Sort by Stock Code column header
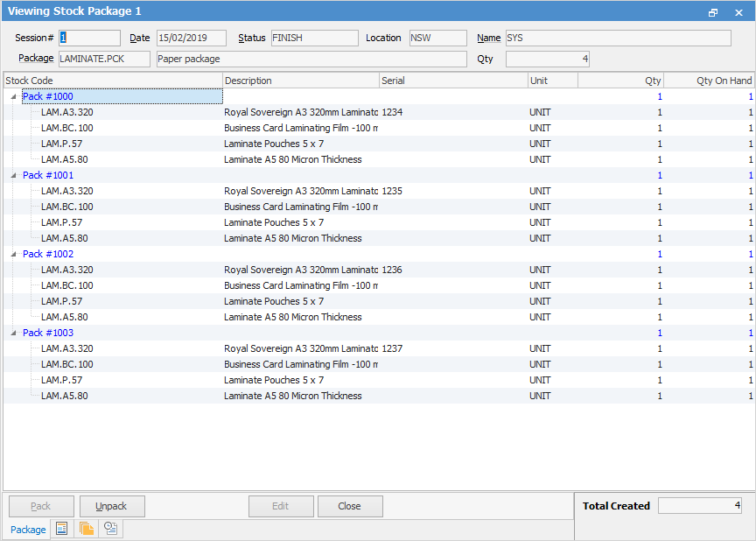 tap(112, 81)
